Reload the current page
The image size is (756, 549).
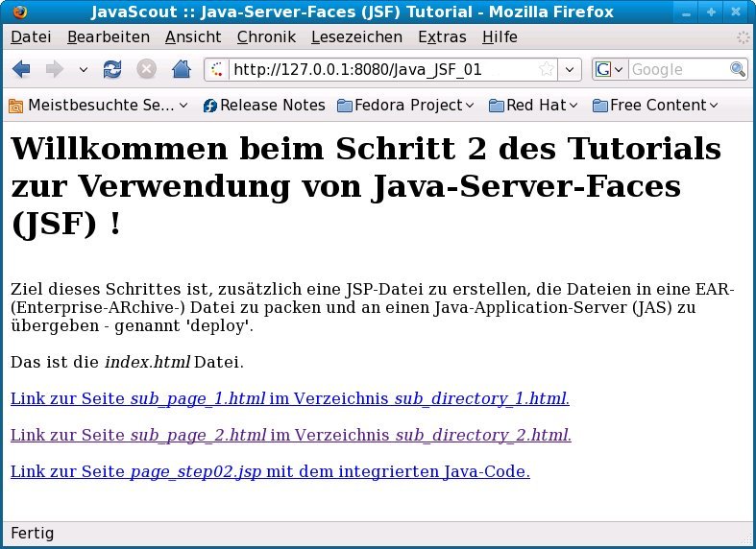112,69
